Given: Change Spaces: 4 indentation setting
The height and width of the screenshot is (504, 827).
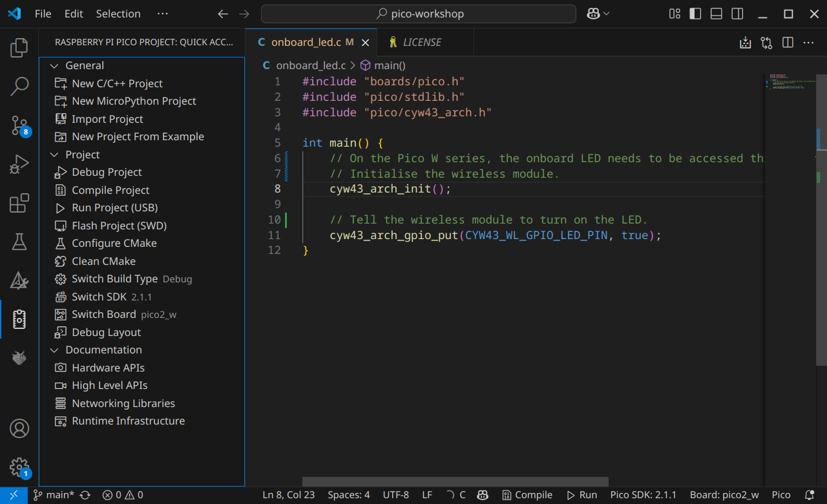Looking at the screenshot, I should 348,495.
